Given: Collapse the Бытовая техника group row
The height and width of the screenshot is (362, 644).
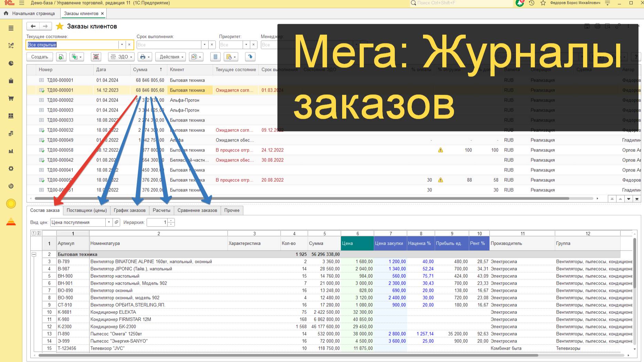Looking at the screenshot, I should tap(34, 254).
